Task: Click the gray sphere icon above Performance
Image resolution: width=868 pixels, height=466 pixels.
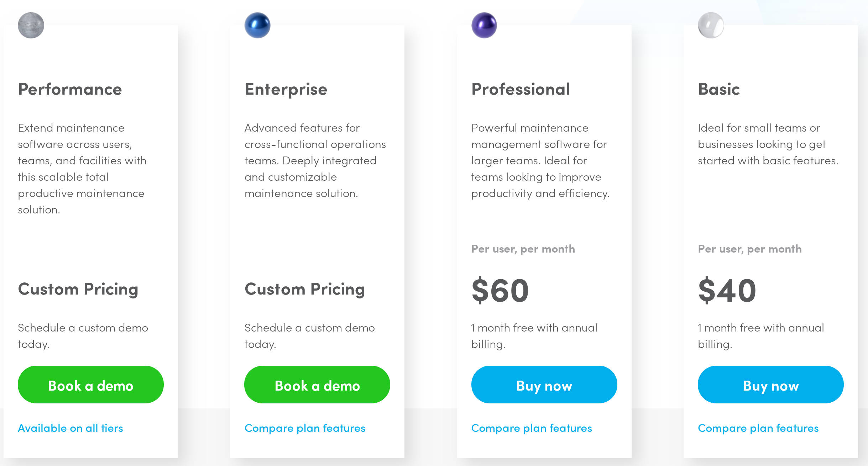Action: [x=31, y=25]
